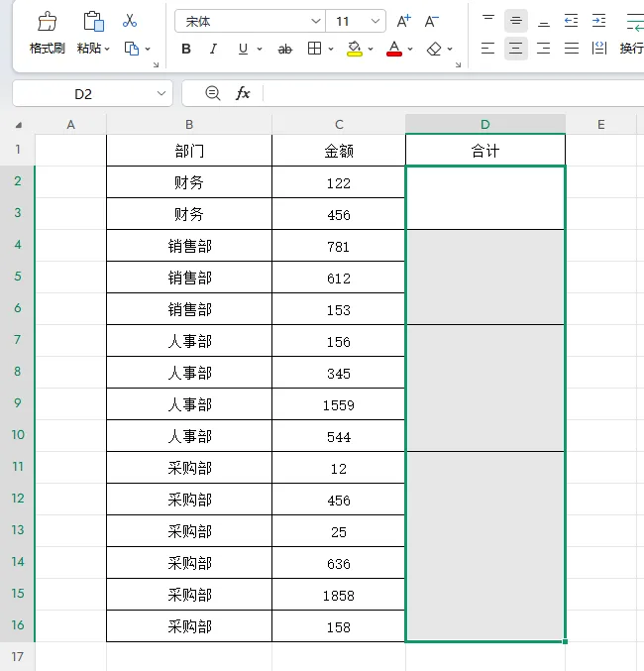Select column B header
The image size is (644, 671).
pyautogui.click(x=189, y=124)
